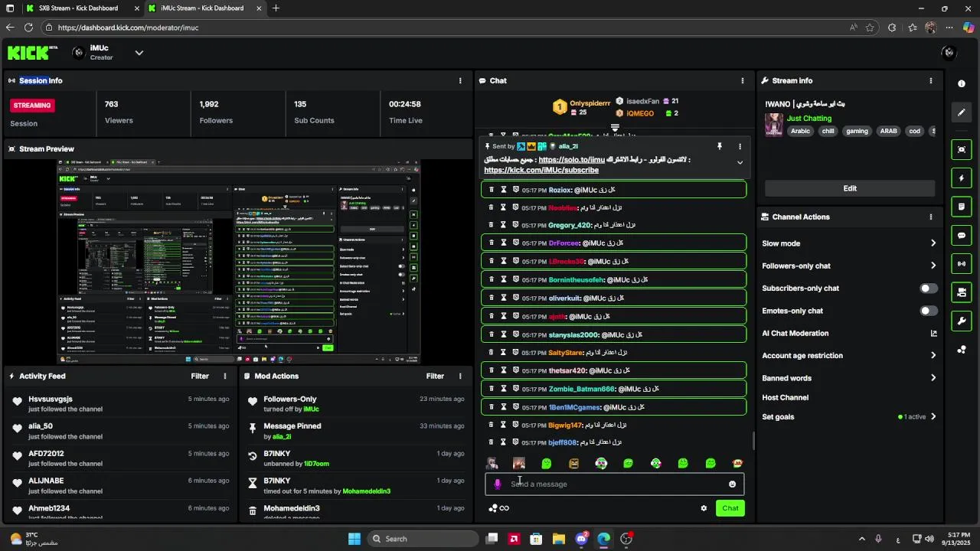This screenshot has height=551, width=980.
Task: Click the chat scrollbar thumb
Action: coord(753,441)
